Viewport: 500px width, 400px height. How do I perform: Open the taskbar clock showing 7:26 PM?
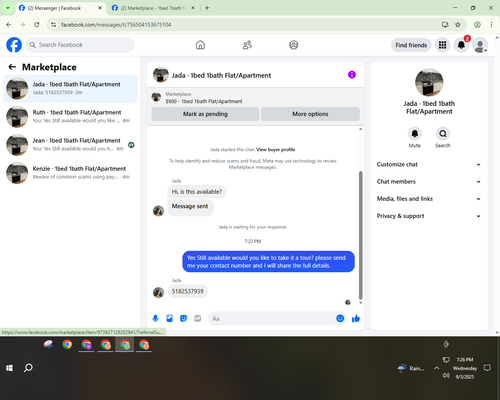[x=465, y=368]
